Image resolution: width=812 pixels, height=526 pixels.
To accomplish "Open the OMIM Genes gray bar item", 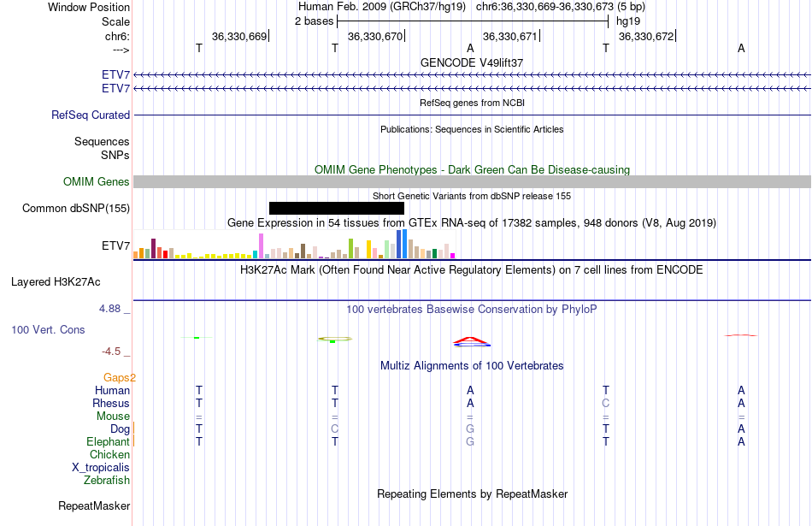I will [x=473, y=181].
